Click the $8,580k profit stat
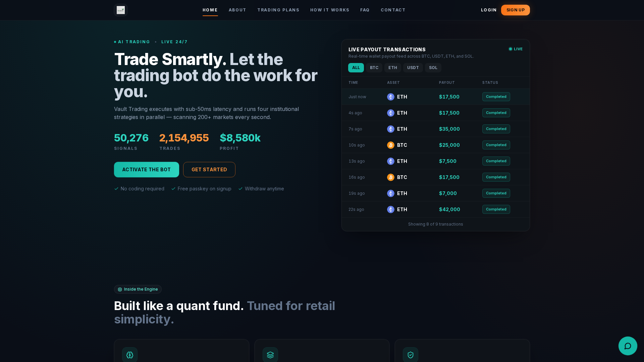 (240, 138)
